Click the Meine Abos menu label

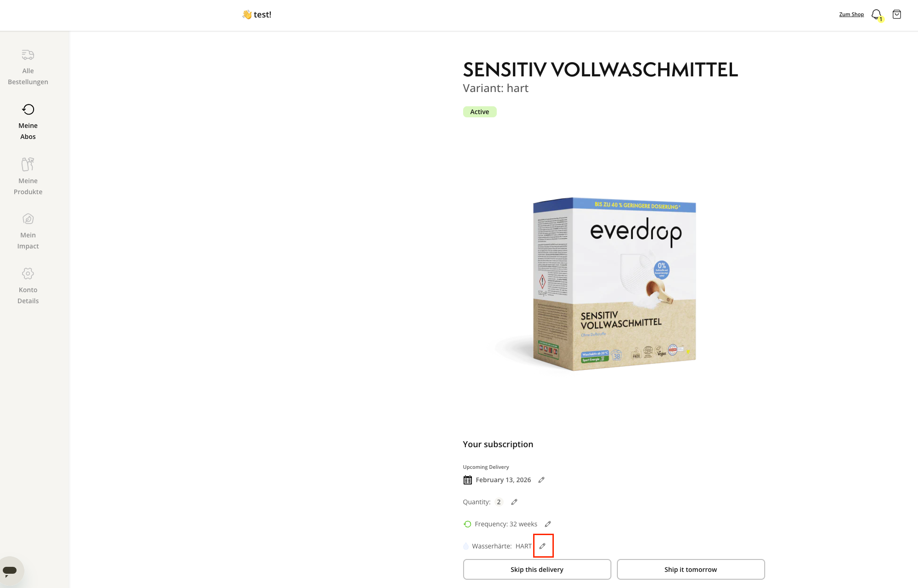28,131
